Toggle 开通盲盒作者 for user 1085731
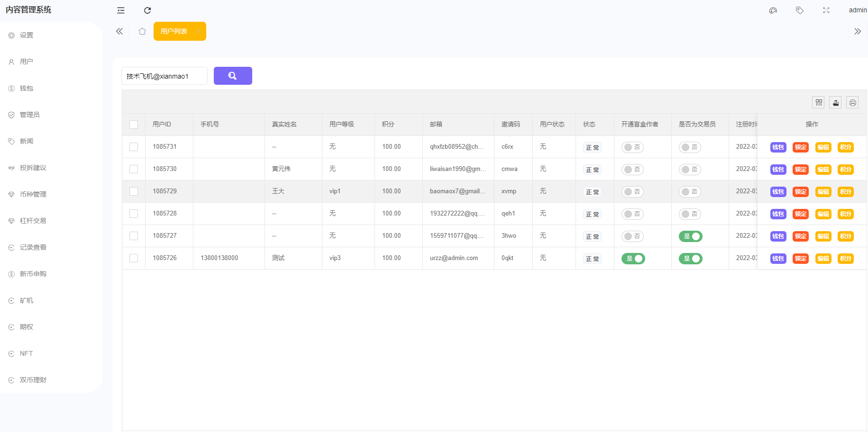The width and height of the screenshot is (868, 432). click(632, 147)
